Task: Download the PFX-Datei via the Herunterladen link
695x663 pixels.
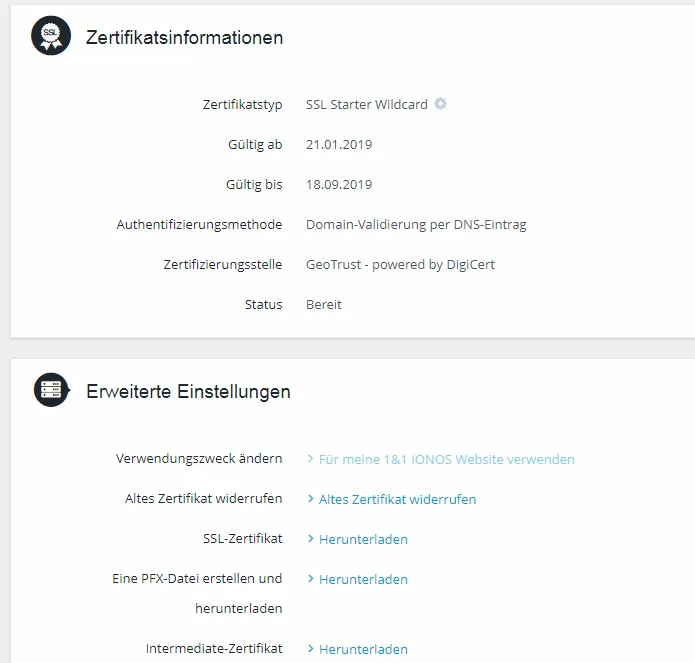Action: pos(363,579)
